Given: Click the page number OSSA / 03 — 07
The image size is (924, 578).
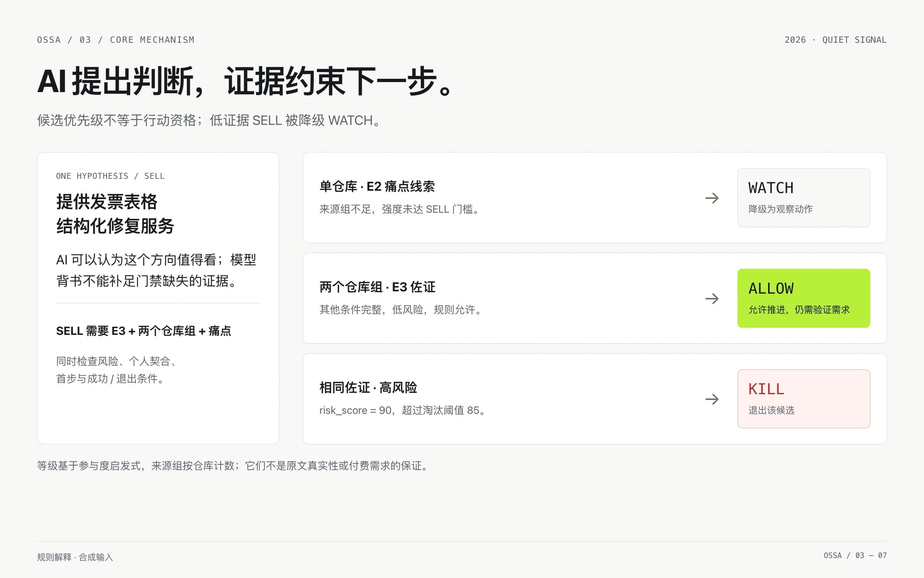Looking at the screenshot, I should (x=855, y=555).
